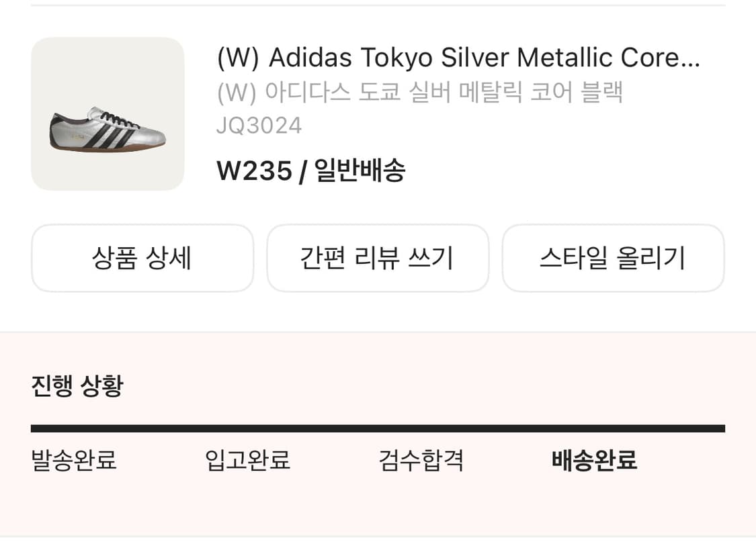This screenshot has width=756, height=556.
Task: Click the 진행 상황 progress section heading
Action: point(77,386)
